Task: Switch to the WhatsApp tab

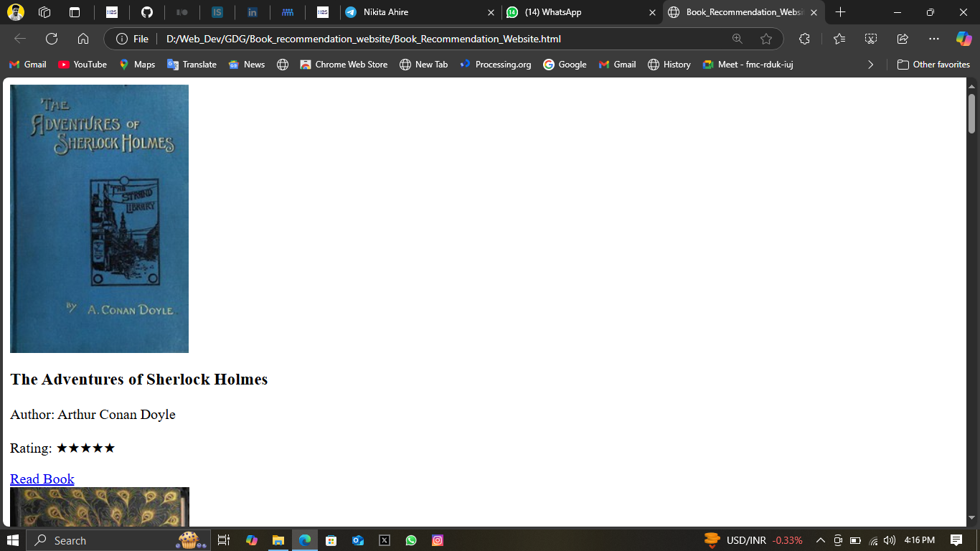Action: 578,12
